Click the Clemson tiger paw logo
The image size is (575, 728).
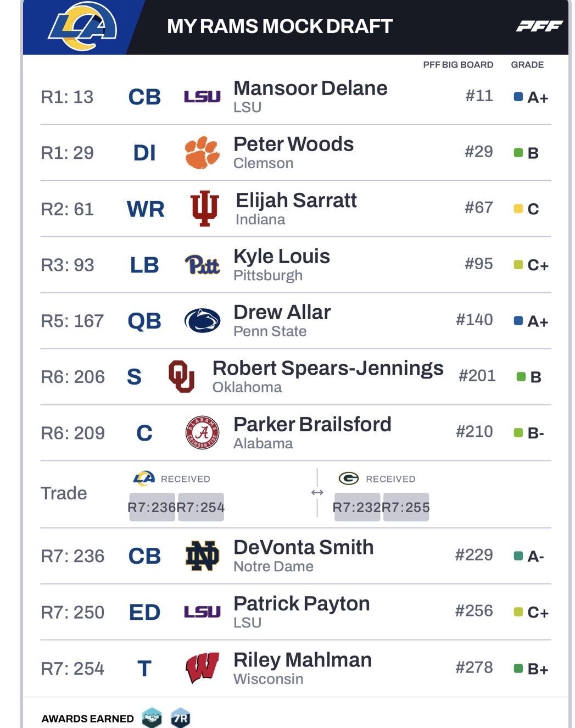tap(202, 152)
